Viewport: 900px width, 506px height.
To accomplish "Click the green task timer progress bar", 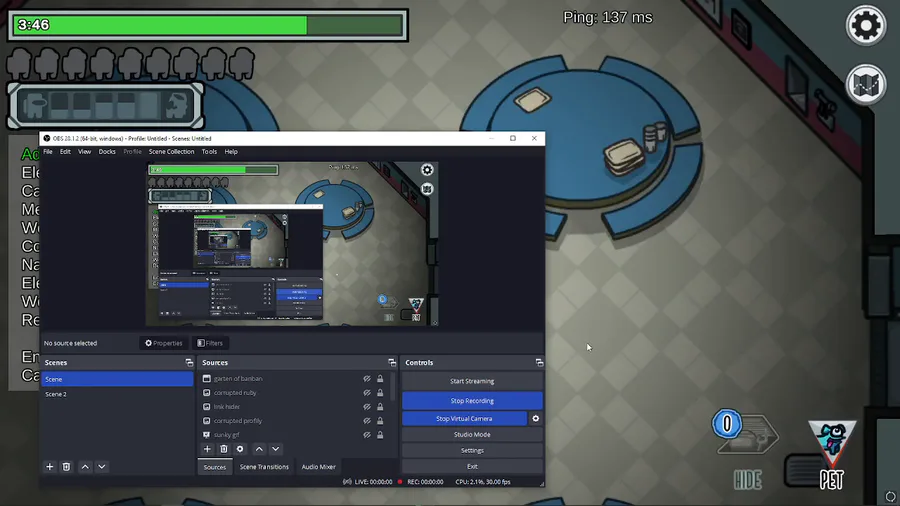I will click(x=208, y=25).
